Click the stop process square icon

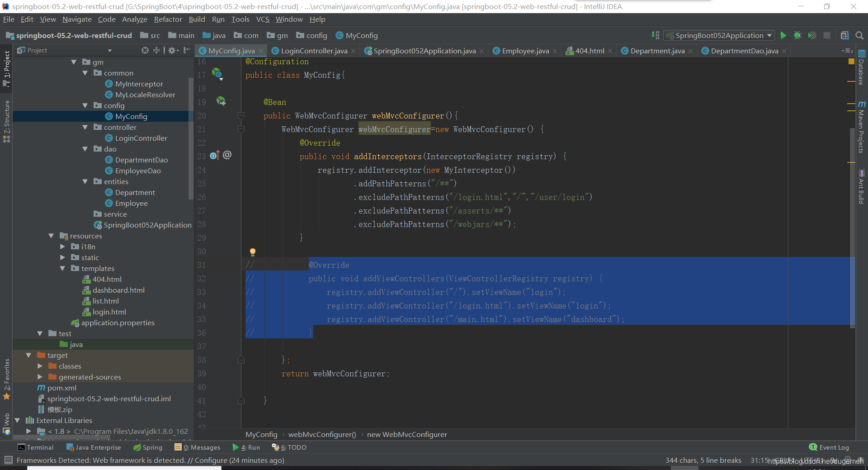point(827,35)
